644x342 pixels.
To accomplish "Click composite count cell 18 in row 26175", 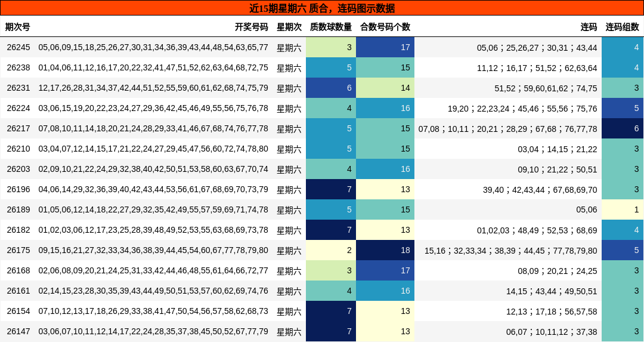I will point(385,250).
